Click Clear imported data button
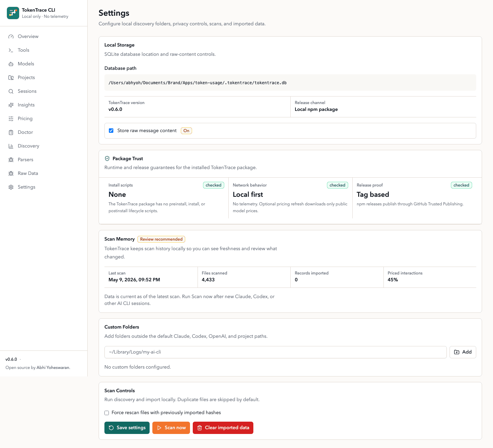 [x=223, y=428]
